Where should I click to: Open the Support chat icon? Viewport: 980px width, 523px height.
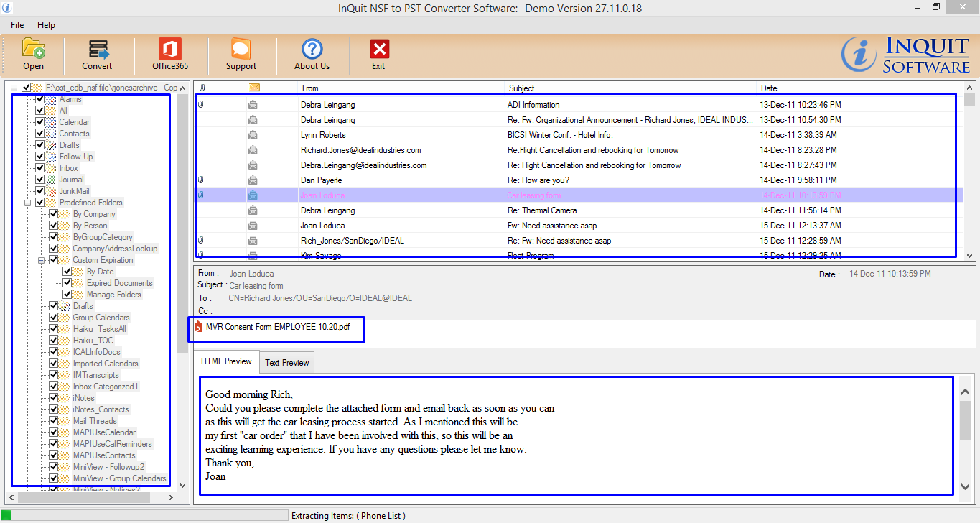pos(241,49)
